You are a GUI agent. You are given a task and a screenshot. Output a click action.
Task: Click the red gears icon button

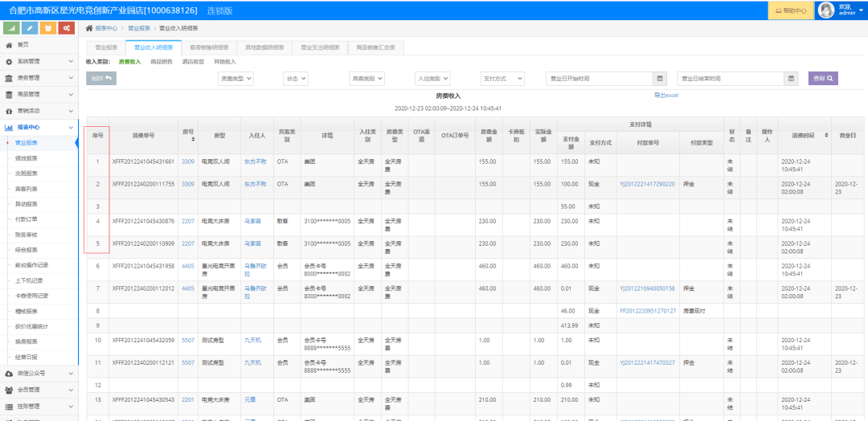[66, 27]
